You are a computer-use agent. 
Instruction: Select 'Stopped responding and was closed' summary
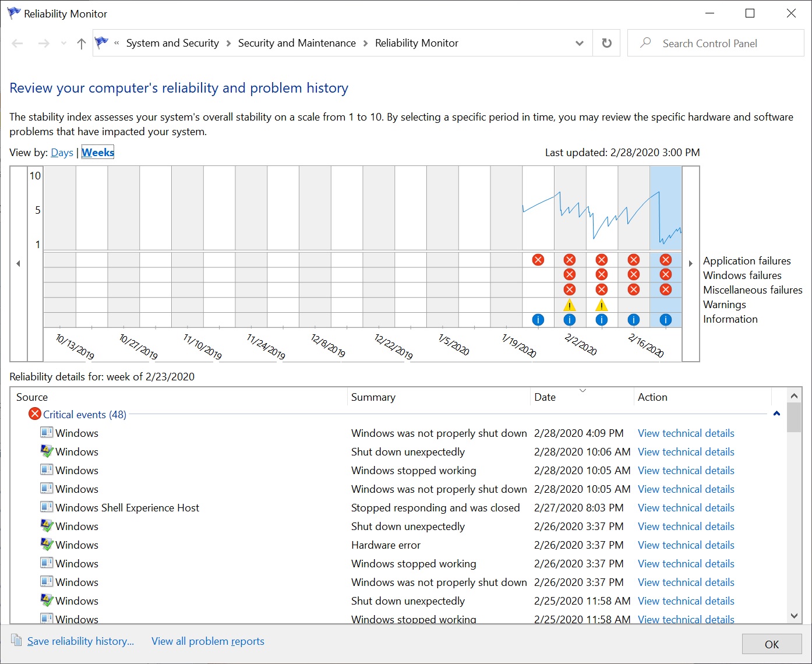click(x=435, y=508)
